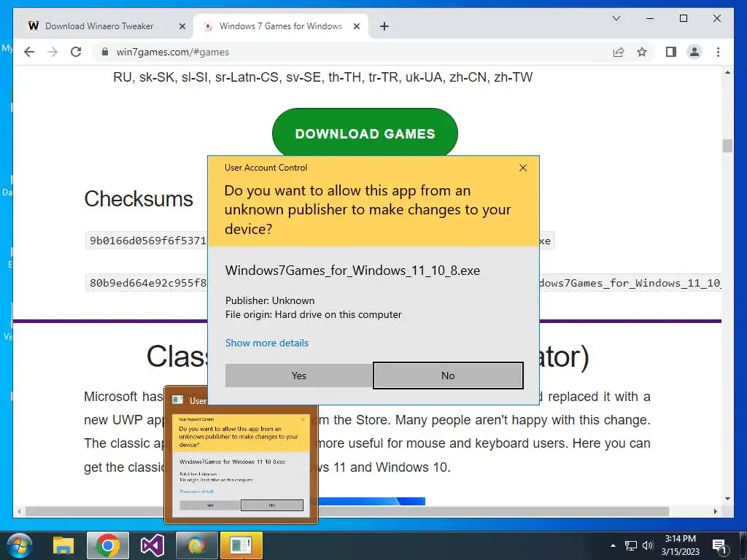
Task: Click the green DOWNLOAD GAMES button
Action: (x=365, y=134)
